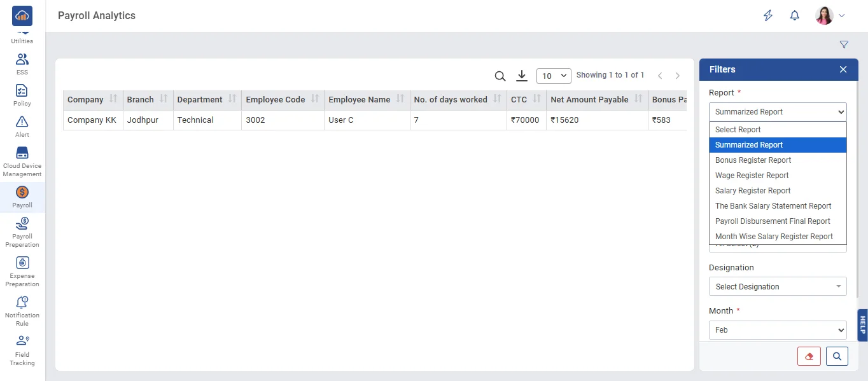The image size is (868, 381).
Task: Open the Select Designation dropdown
Action: pyautogui.click(x=778, y=287)
